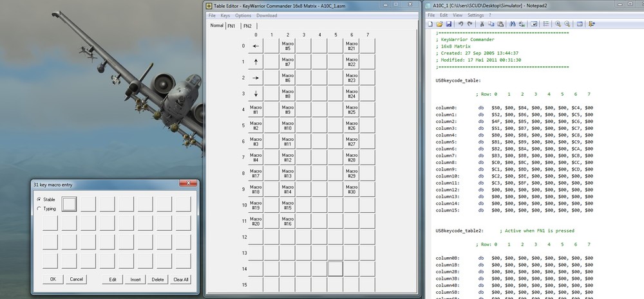
Task: Click the Open file folder icon
Action: click(x=439, y=24)
